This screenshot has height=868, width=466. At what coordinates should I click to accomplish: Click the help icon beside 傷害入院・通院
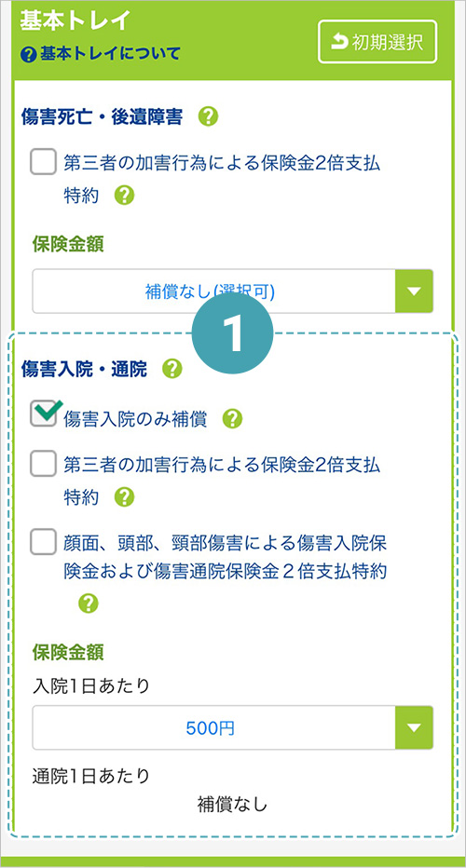172,369
